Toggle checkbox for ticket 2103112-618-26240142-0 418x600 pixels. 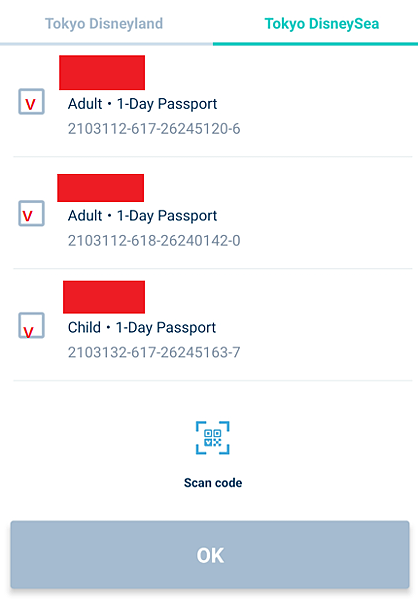pos(31,214)
